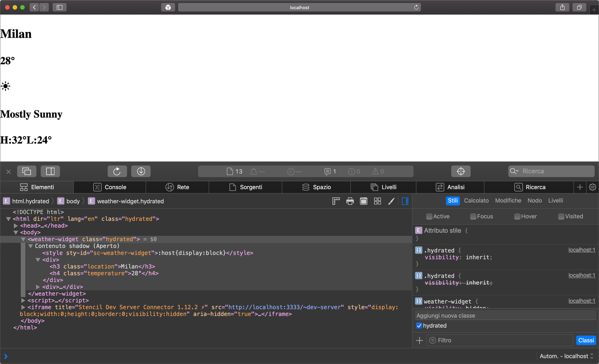The width and height of the screenshot is (599, 364).
Task: Open the Spazio tab
Action: [316, 187]
